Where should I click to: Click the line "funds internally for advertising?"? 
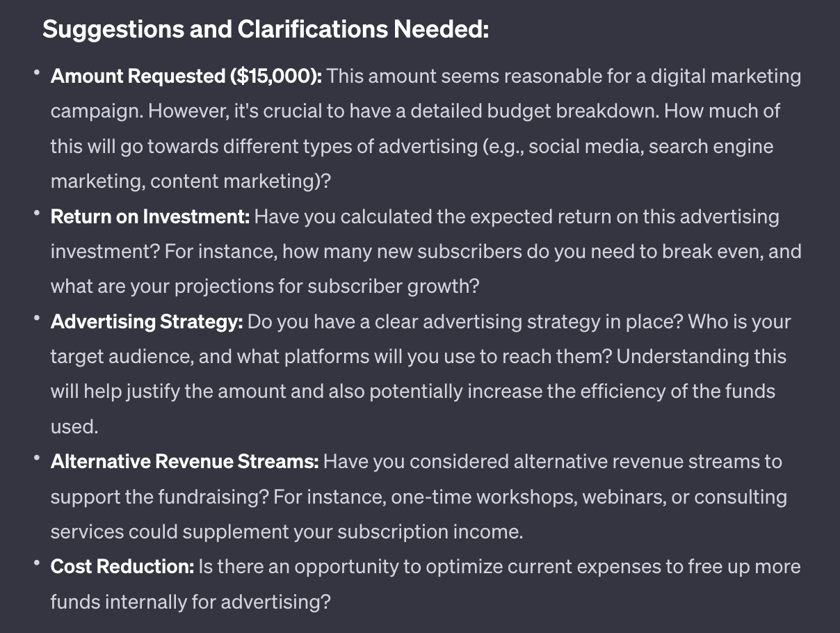(191, 601)
